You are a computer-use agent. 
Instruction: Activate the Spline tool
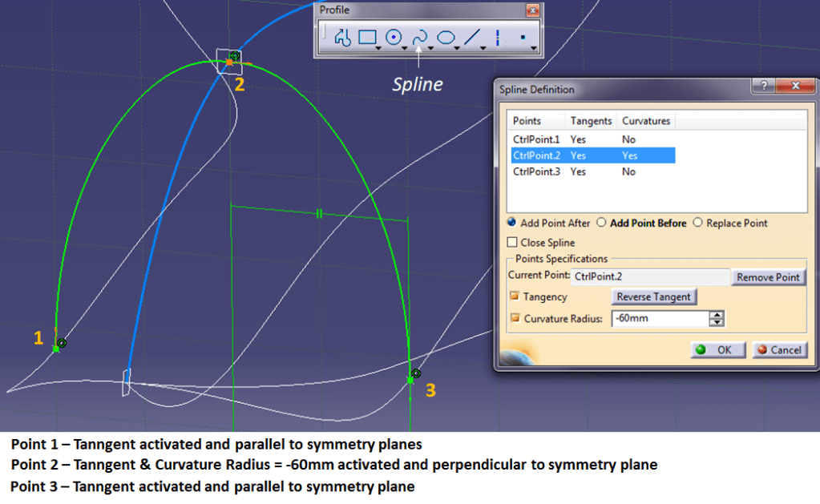pos(419,37)
